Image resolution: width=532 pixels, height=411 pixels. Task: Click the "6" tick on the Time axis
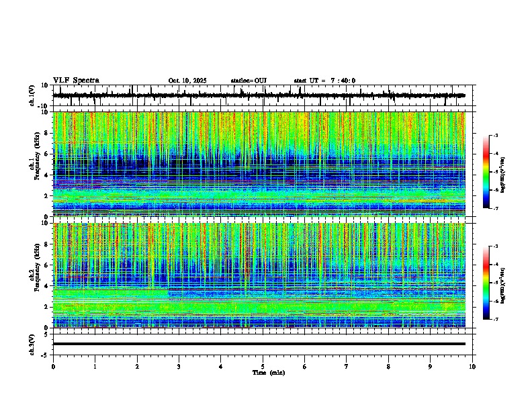pyautogui.click(x=305, y=367)
